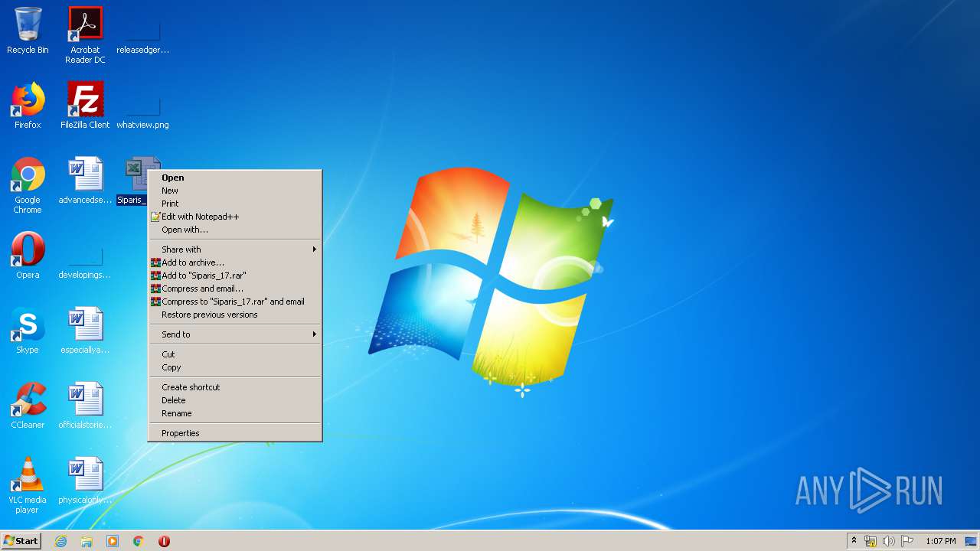Launch Windows Media Player from taskbar
This screenshot has height=551, width=980.
click(113, 541)
